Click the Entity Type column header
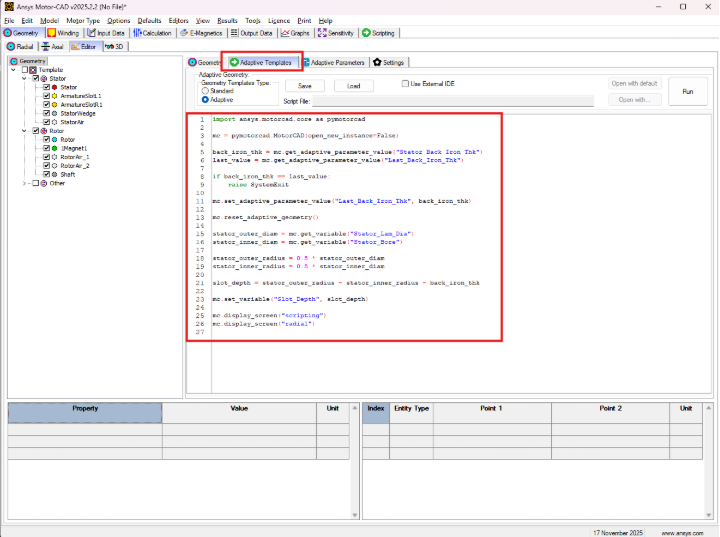The image size is (720, 537). tap(411, 413)
